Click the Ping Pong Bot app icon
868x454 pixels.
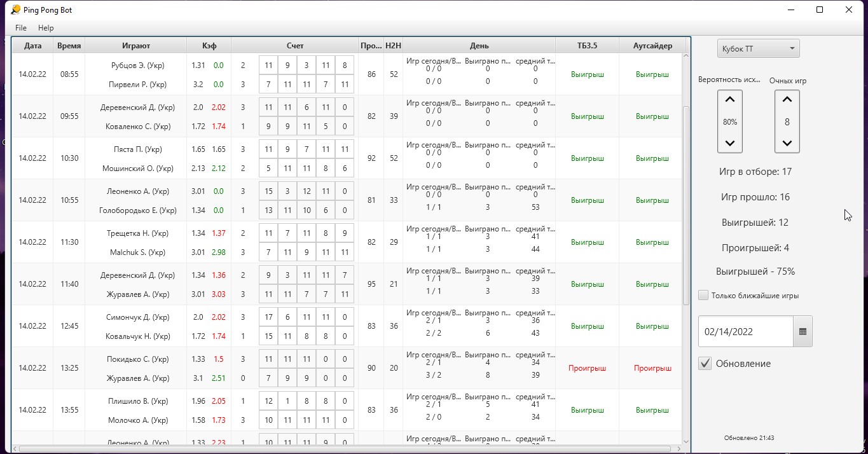pyautogui.click(x=15, y=10)
